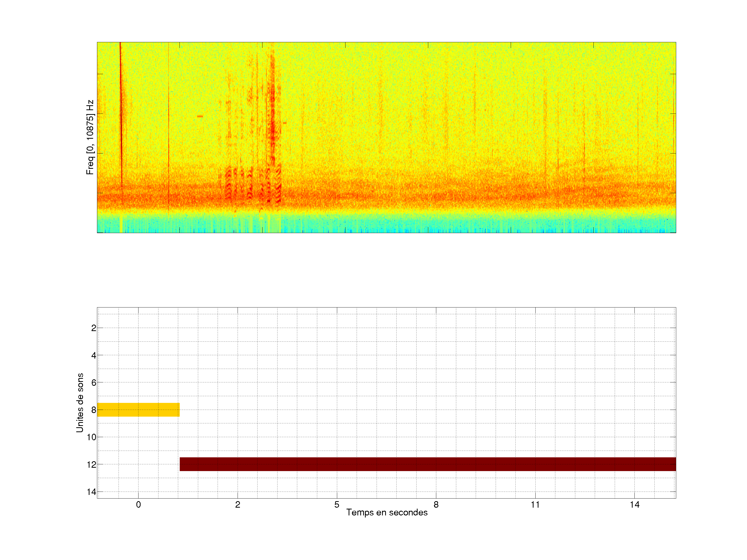The height and width of the screenshot is (560, 747).
Task: Click the 'Temps en secondes' axis label
Action: coord(387,512)
